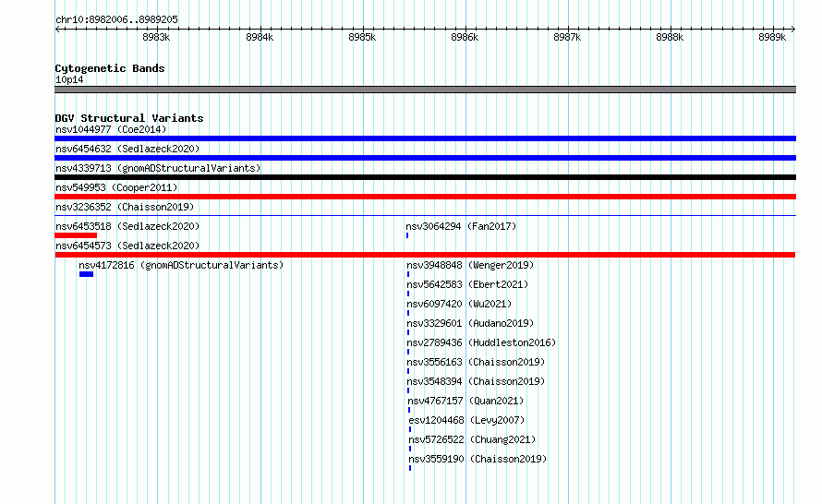Click the 8983k ruler position
This screenshot has width=822, height=504.
pyautogui.click(x=156, y=37)
